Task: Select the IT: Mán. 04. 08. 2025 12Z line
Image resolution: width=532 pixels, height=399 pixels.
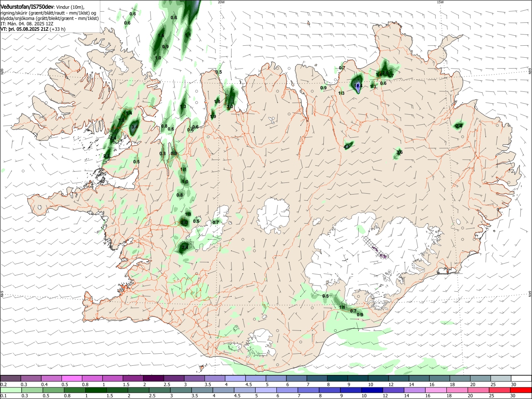Action: (x=28, y=24)
